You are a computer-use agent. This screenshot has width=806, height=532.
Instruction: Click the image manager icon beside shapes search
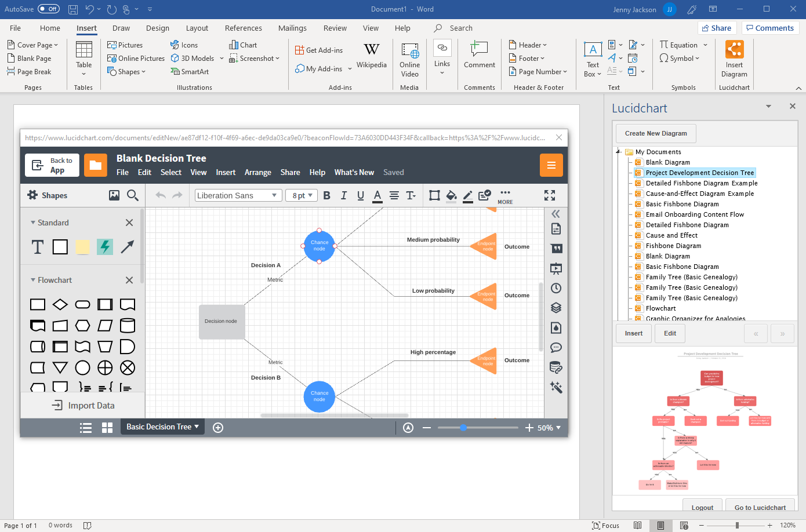114,195
